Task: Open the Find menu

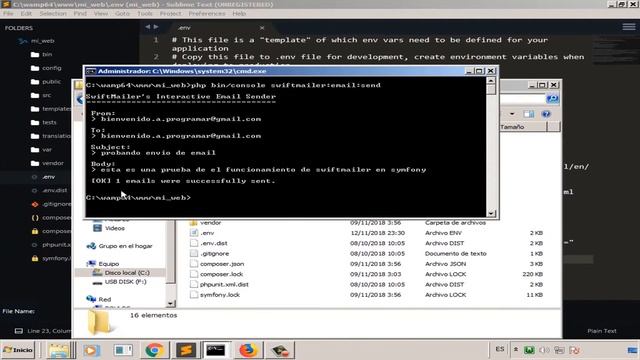Action: (80, 13)
